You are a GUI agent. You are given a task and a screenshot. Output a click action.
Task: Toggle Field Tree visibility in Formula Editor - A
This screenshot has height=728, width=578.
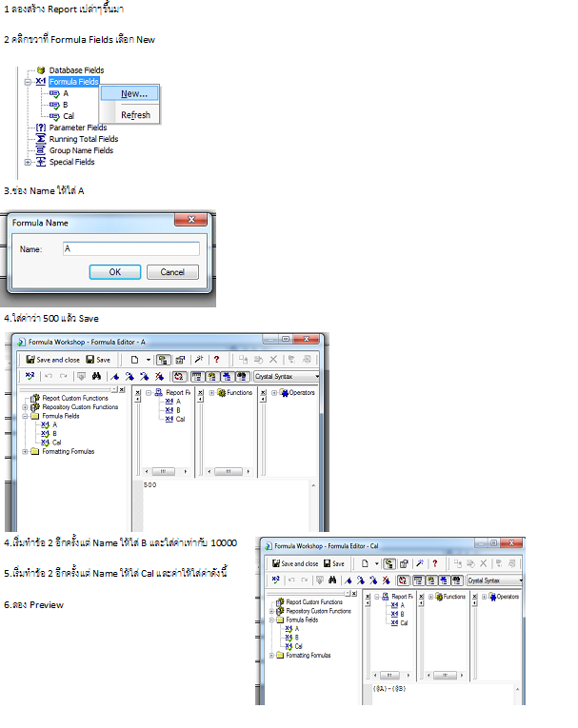[196, 377]
